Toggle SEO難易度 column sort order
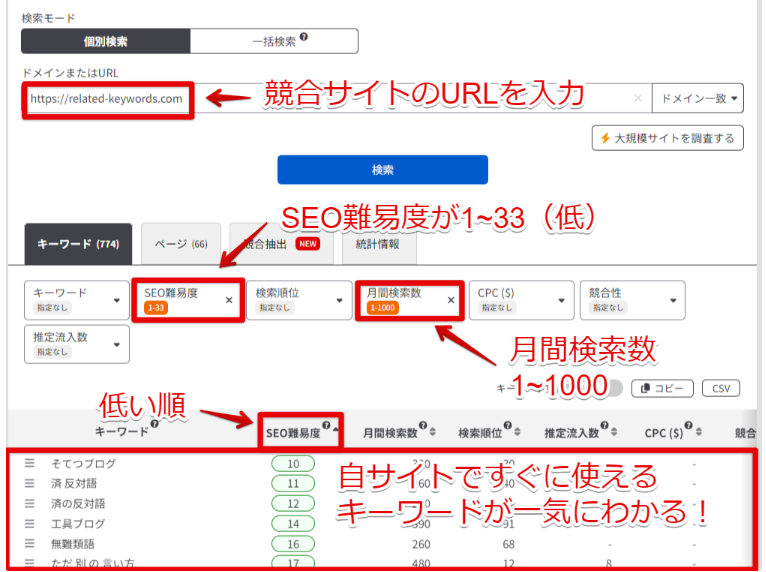This screenshot has height=572, width=766. click(334, 431)
